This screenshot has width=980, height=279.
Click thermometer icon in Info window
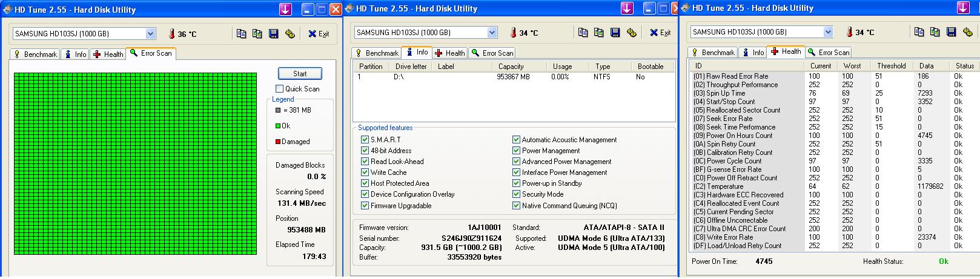tap(514, 33)
